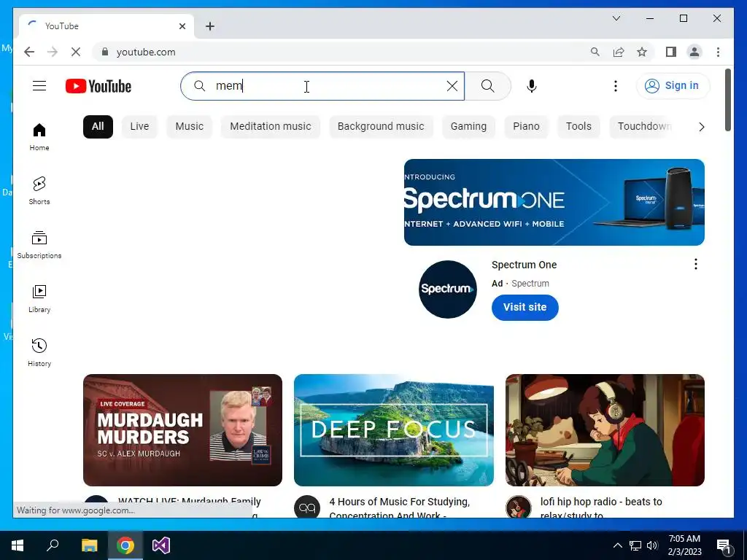Click the Spectrum One ad title
This screenshot has width=747, height=560.
point(524,265)
